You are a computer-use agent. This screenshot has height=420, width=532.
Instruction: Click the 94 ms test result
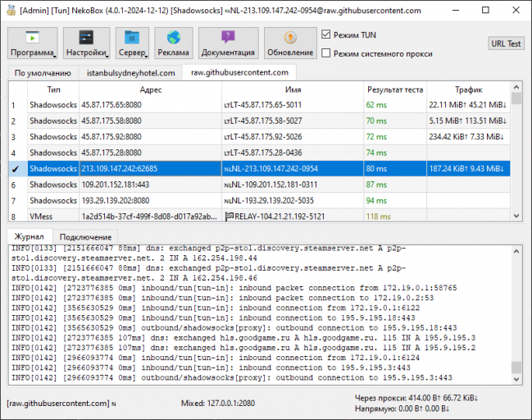[x=376, y=201]
